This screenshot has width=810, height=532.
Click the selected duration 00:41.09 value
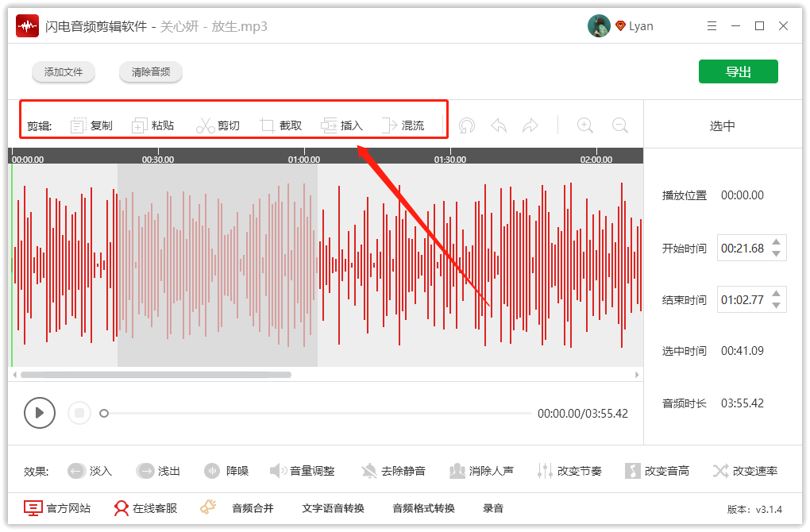click(742, 351)
